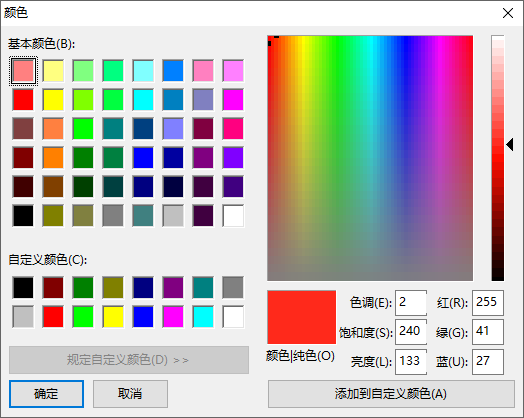Select the pure blue basic color swatch
Viewport: 524px width, 418px height.
(143, 157)
